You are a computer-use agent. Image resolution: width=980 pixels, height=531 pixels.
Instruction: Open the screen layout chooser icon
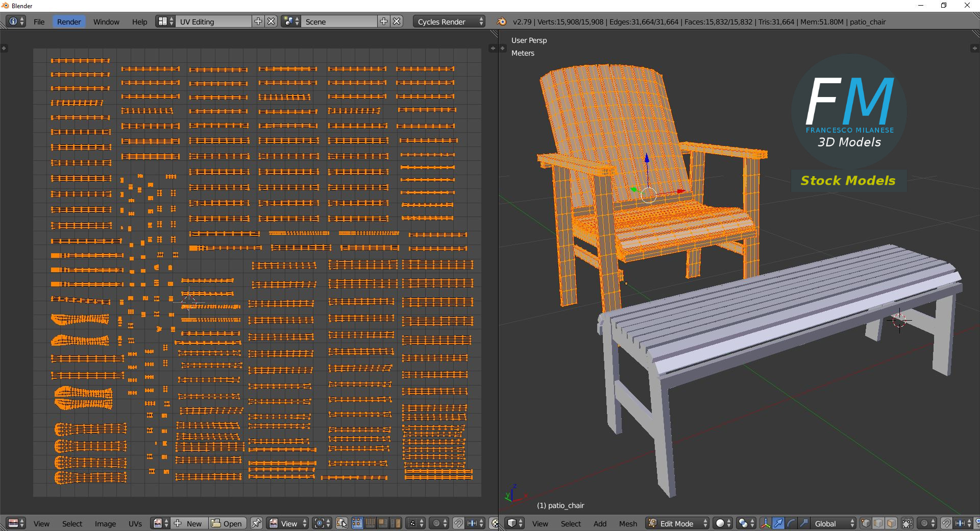tap(166, 21)
